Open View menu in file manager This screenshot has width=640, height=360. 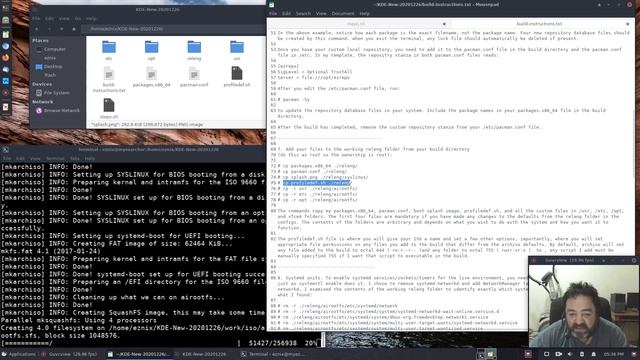click(x=64, y=18)
